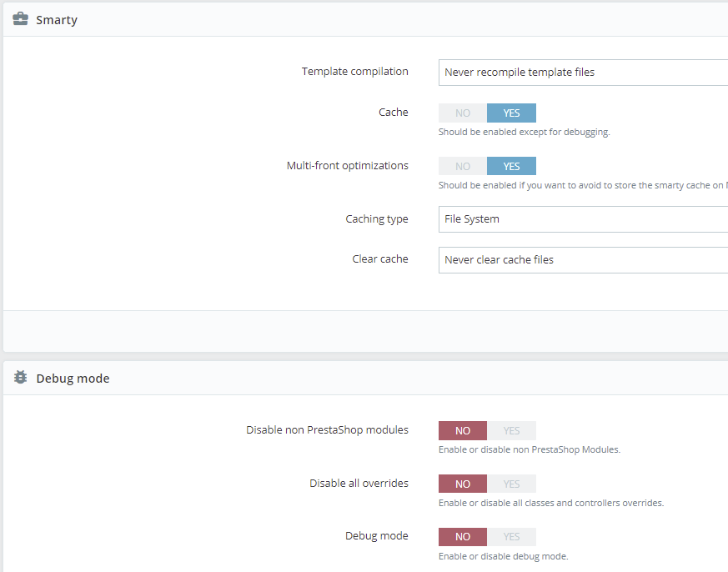Open the Template compilation dropdown
This screenshot has width=728, height=572.
click(582, 73)
